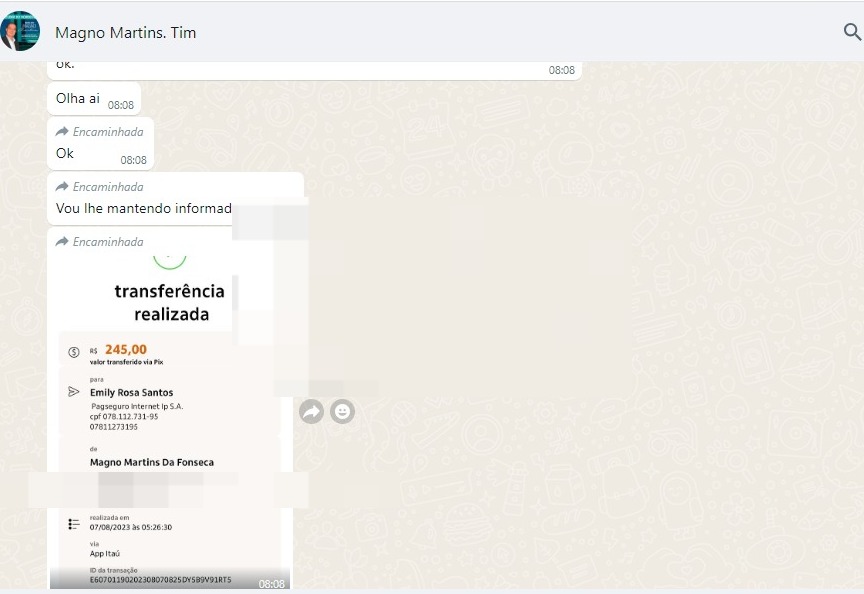Select the forwarded 'Ok' message
The image size is (864, 594).
pyautogui.click(x=100, y=144)
